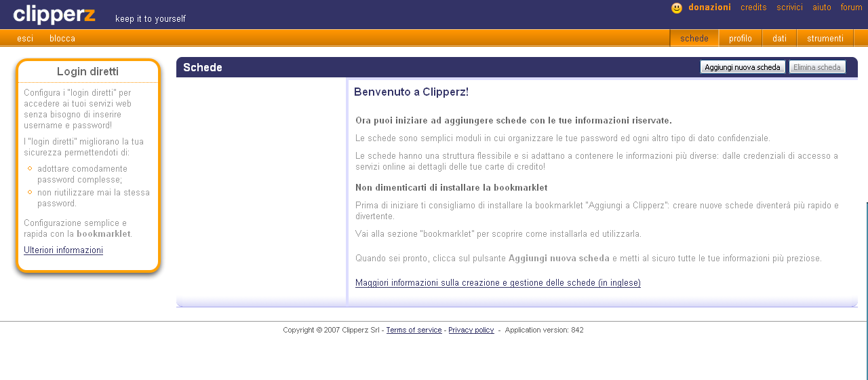Switch to the schede tab
Image resolution: width=868 pixels, height=380 pixels.
coord(694,39)
